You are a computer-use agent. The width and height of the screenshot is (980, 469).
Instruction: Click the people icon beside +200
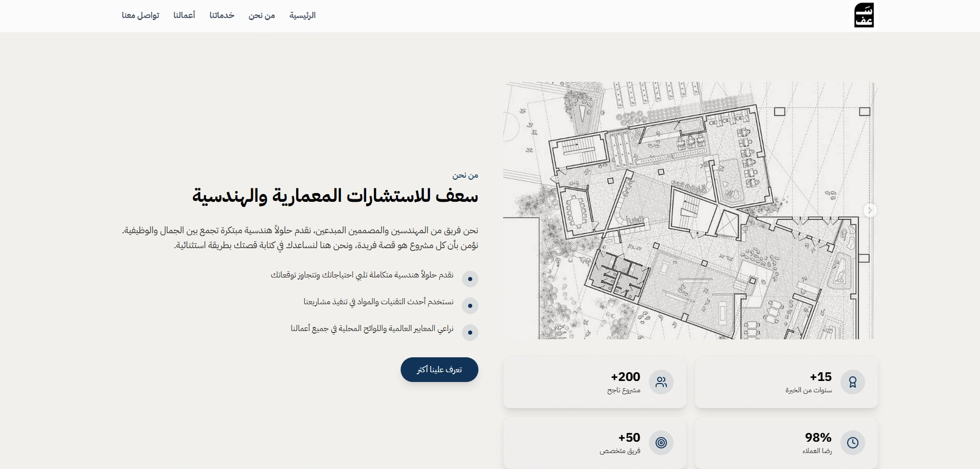point(661,382)
